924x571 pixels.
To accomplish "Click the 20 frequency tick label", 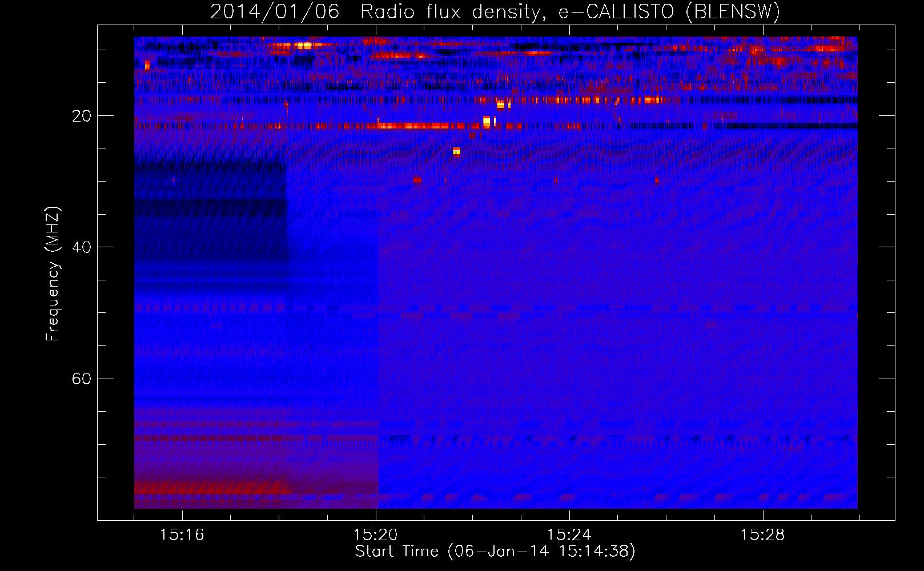I will click(81, 116).
